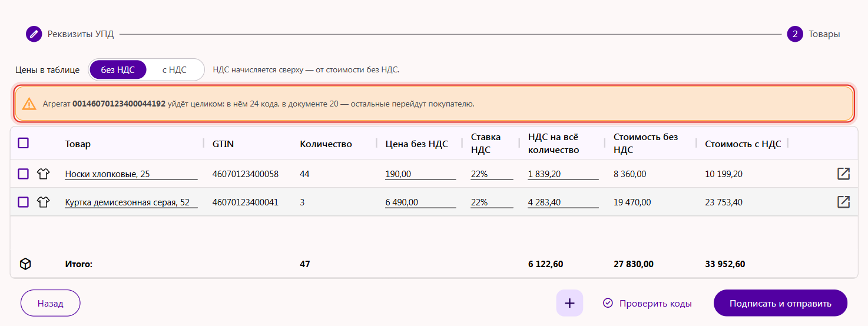Image resolution: width=868 pixels, height=326 pixels.
Task: Click cost without VAT 19 470,00
Action: coord(632,202)
